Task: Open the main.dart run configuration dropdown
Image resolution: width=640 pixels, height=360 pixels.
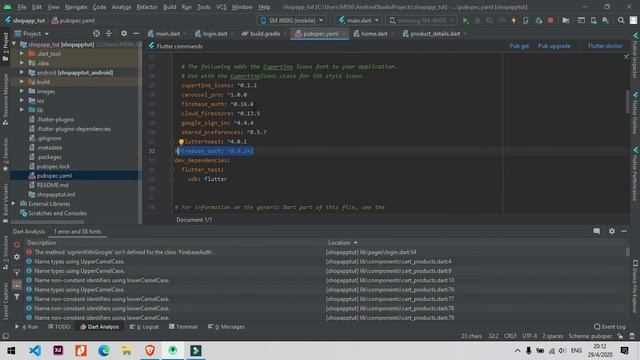Action: tap(359, 20)
